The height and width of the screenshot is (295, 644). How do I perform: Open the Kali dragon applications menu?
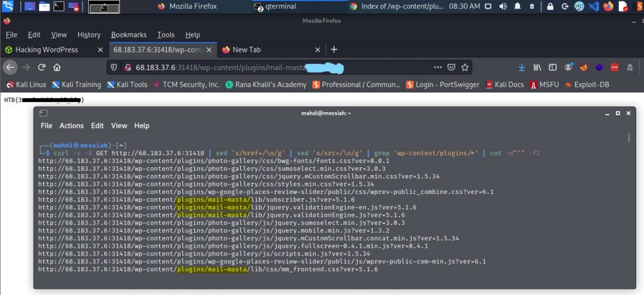tap(8, 6)
